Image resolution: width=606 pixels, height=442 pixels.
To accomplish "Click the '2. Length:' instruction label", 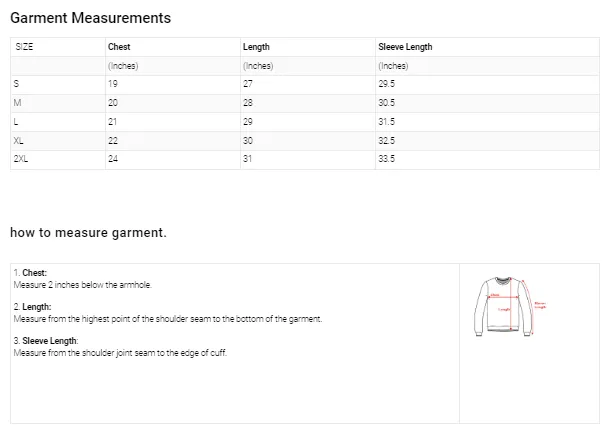I will point(32,307).
